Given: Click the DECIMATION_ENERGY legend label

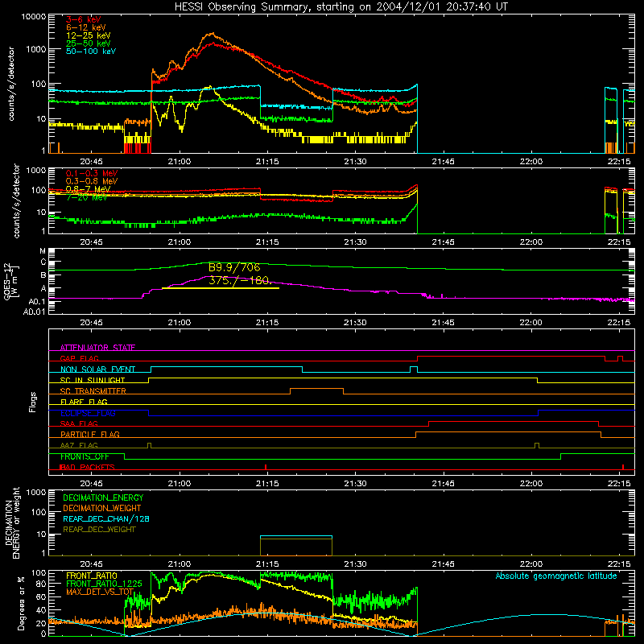Looking at the screenshot, I should pyautogui.click(x=103, y=497).
